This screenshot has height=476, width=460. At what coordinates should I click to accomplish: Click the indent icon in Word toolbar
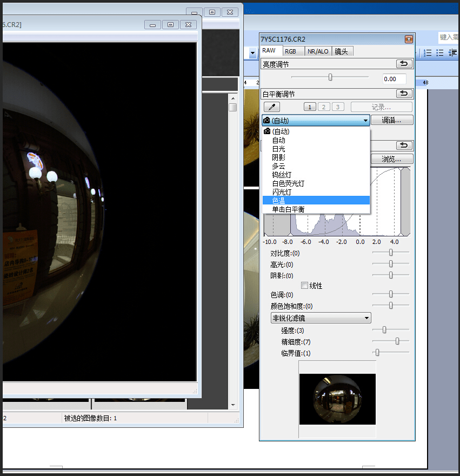tap(452, 53)
